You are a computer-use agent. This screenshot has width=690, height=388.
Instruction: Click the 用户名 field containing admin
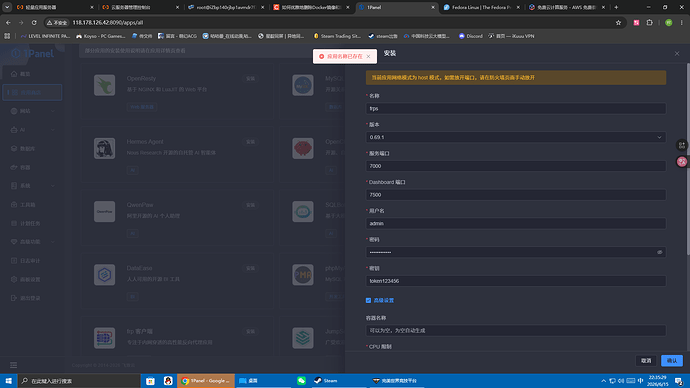pos(516,223)
